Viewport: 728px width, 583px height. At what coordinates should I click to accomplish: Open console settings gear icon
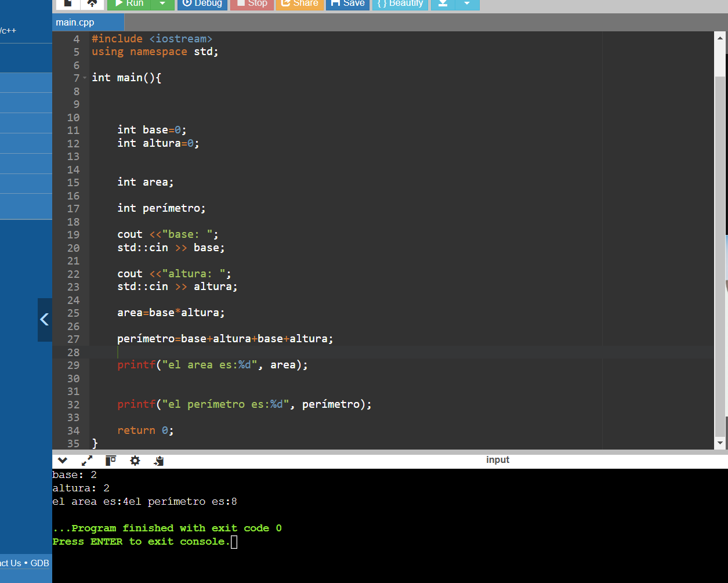(135, 461)
